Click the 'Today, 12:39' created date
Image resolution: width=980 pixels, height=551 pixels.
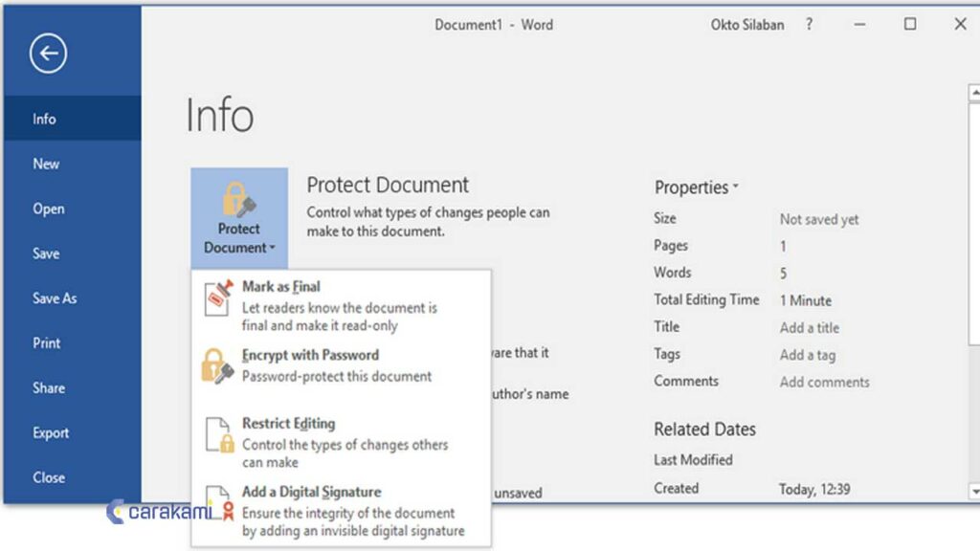814,489
